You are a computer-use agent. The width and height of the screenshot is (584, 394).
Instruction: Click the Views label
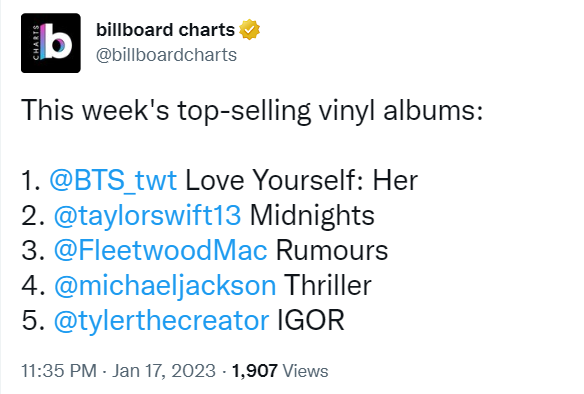(x=305, y=371)
